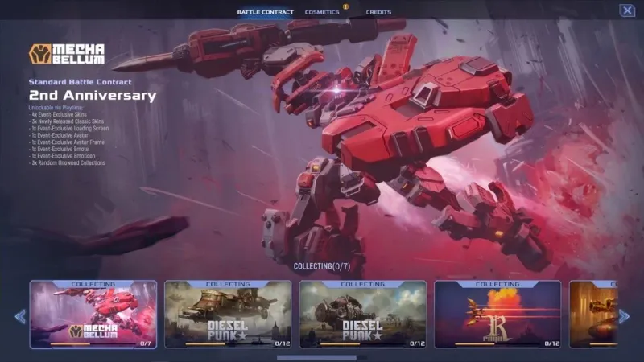Viewport: 644px width, 362px height.
Task: Click COLLECTING(0/7) progress text
Action: click(322, 266)
